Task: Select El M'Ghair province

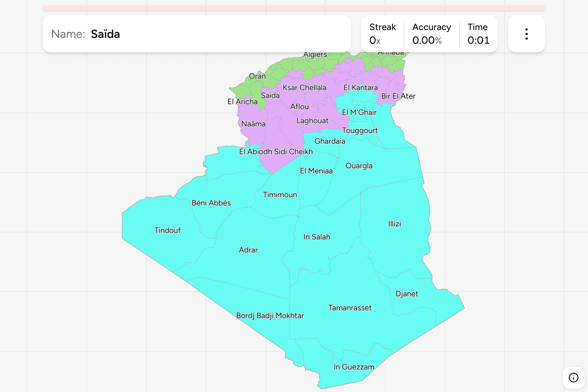Action: click(x=359, y=112)
